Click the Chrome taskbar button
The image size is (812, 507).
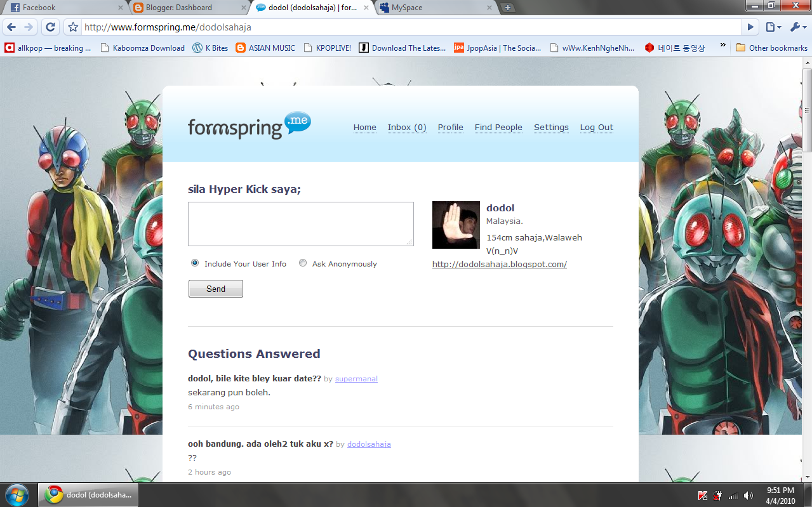tap(88, 495)
